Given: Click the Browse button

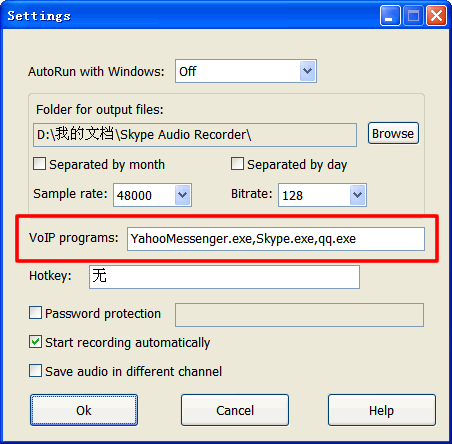Looking at the screenshot, I should pos(393,133).
